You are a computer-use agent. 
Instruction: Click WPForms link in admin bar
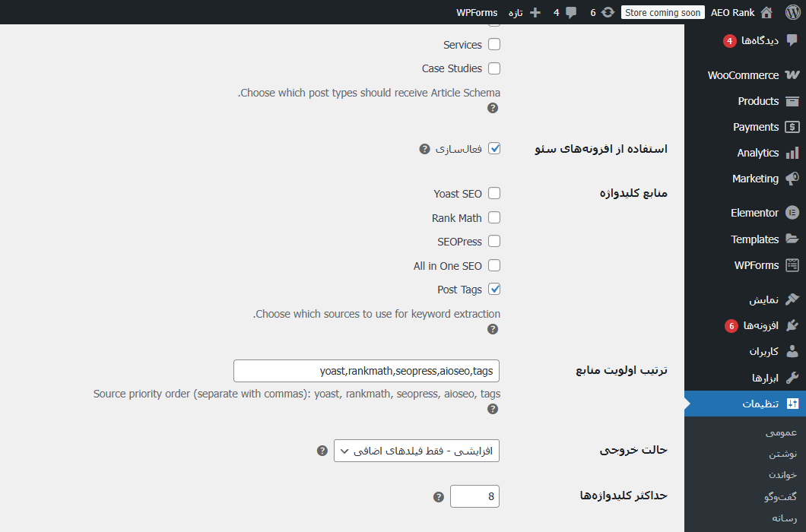click(477, 12)
